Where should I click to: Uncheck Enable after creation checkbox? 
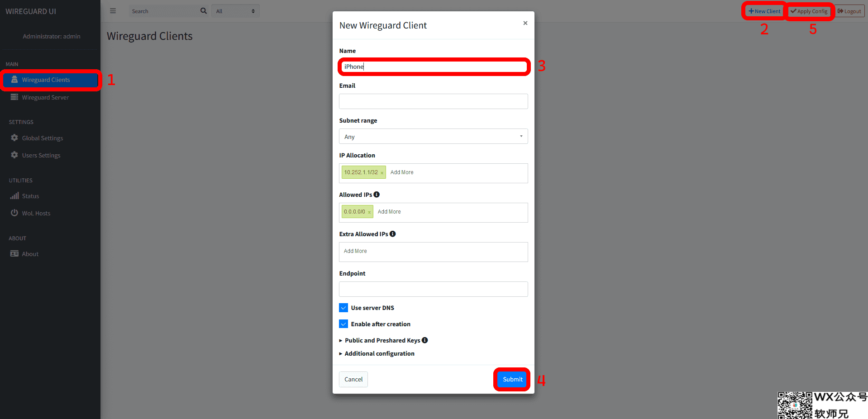point(343,324)
